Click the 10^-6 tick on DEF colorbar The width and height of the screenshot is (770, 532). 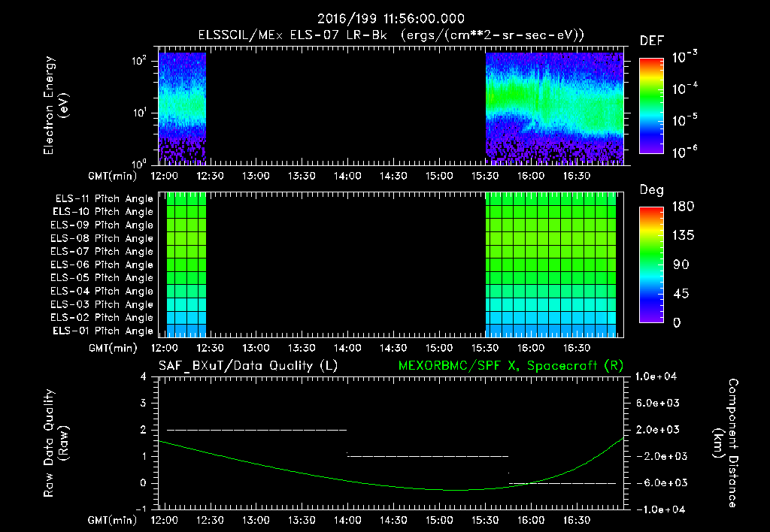pos(684,152)
